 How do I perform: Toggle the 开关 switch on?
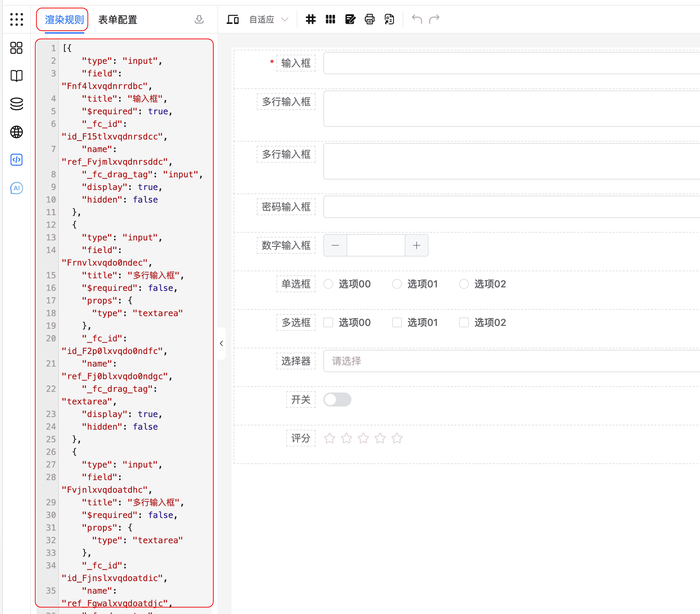click(x=337, y=400)
